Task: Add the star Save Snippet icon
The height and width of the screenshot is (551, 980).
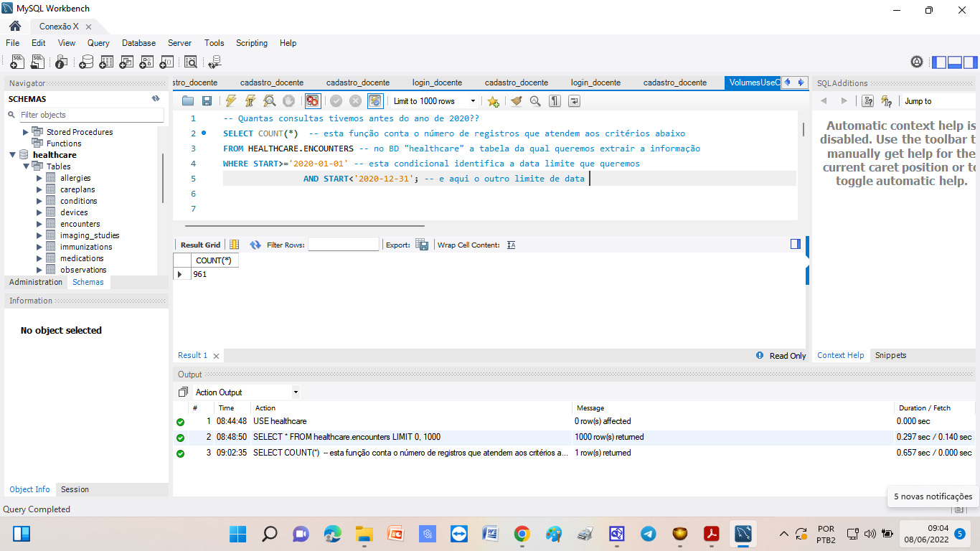Action: click(493, 101)
